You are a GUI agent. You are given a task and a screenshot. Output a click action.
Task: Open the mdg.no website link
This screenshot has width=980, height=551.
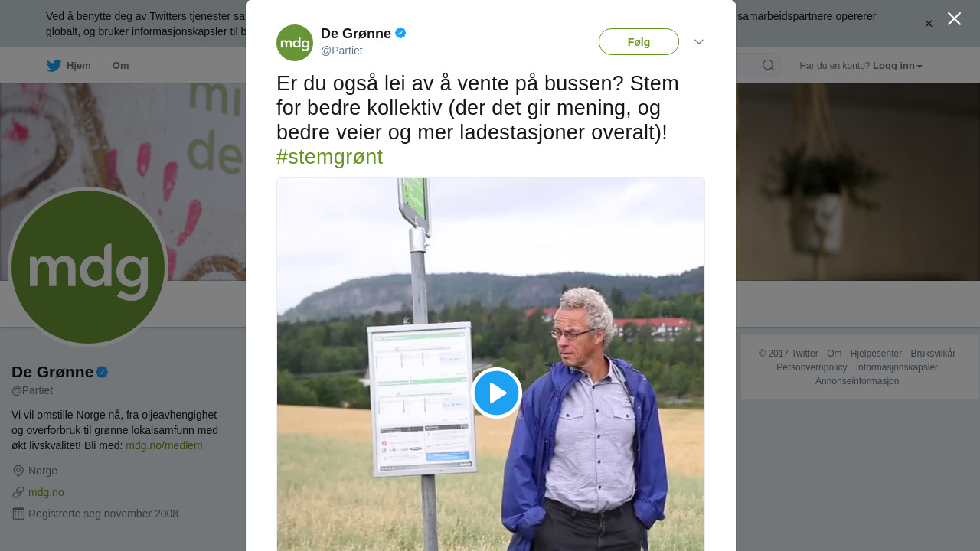(46, 492)
